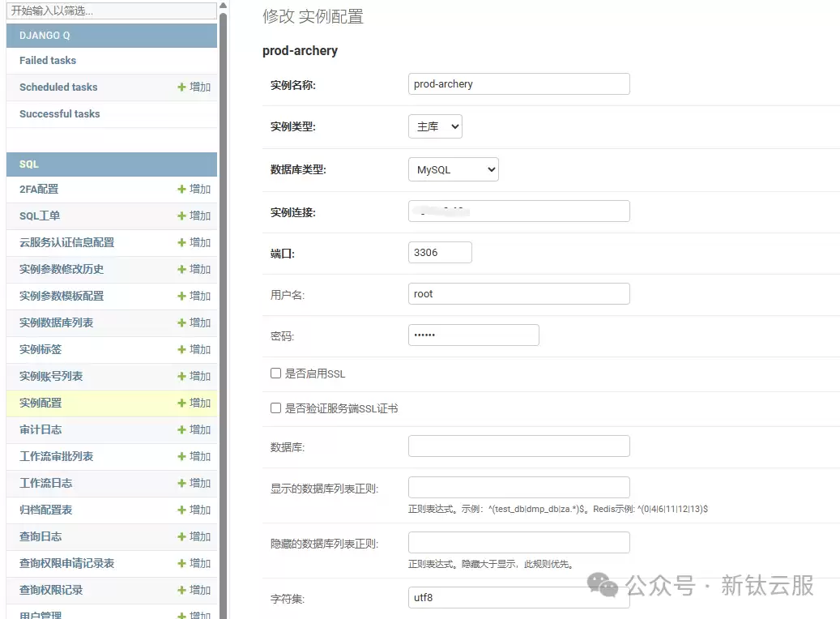The height and width of the screenshot is (619, 840).
Task: Enable the 是否启用SSL checkbox
Action: pyautogui.click(x=276, y=373)
